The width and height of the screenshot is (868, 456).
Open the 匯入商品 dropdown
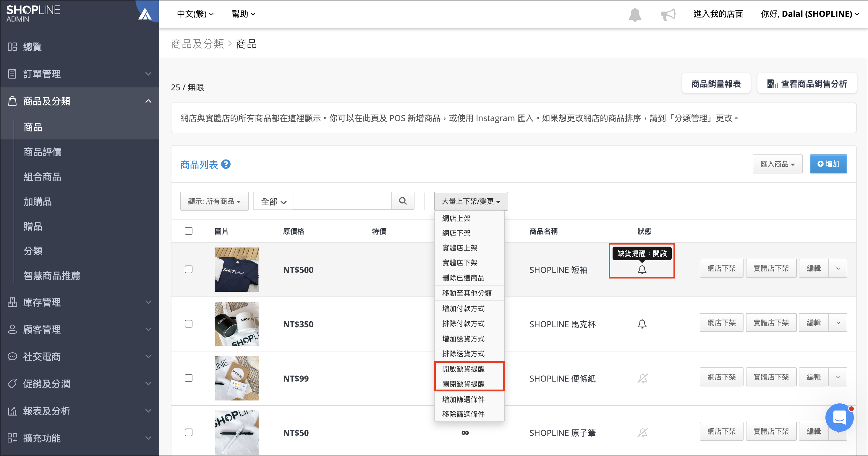pyautogui.click(x=778, y=164)
